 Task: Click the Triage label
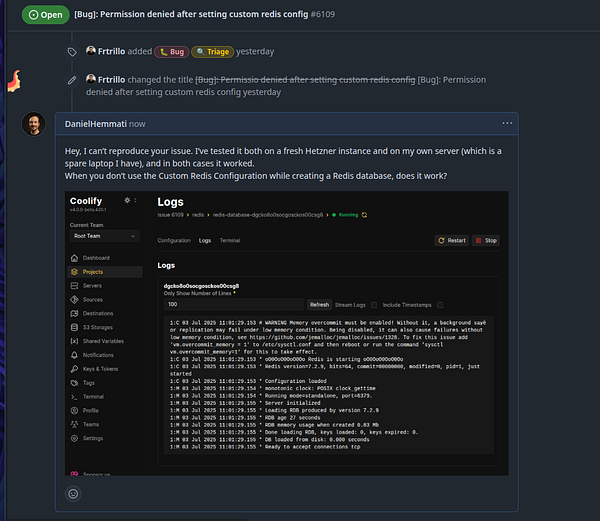point(213,52)
